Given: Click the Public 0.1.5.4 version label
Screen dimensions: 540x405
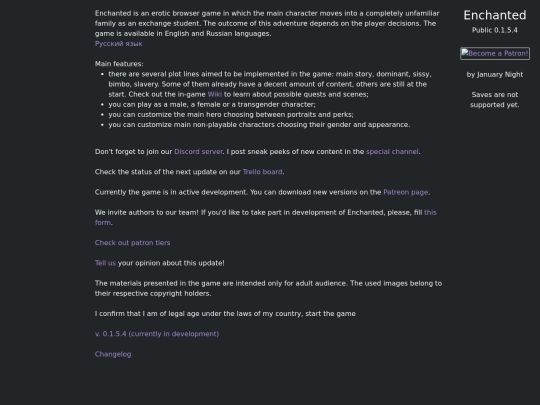Looking at the screenshot, I should tap(495, 30).
